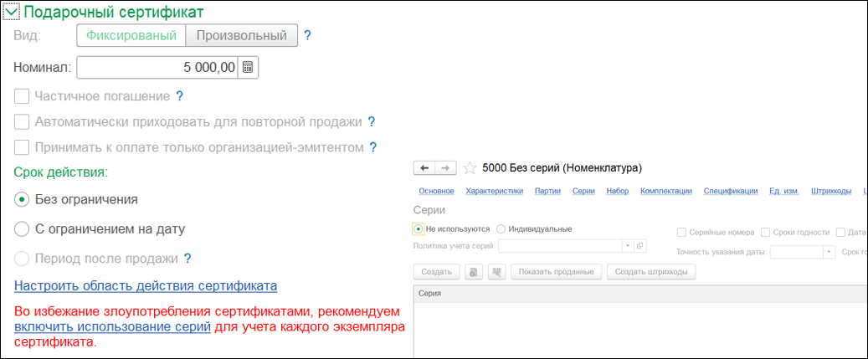868x359 pixels.
Task: Select С ограничением на дату option
Action: 22,229
